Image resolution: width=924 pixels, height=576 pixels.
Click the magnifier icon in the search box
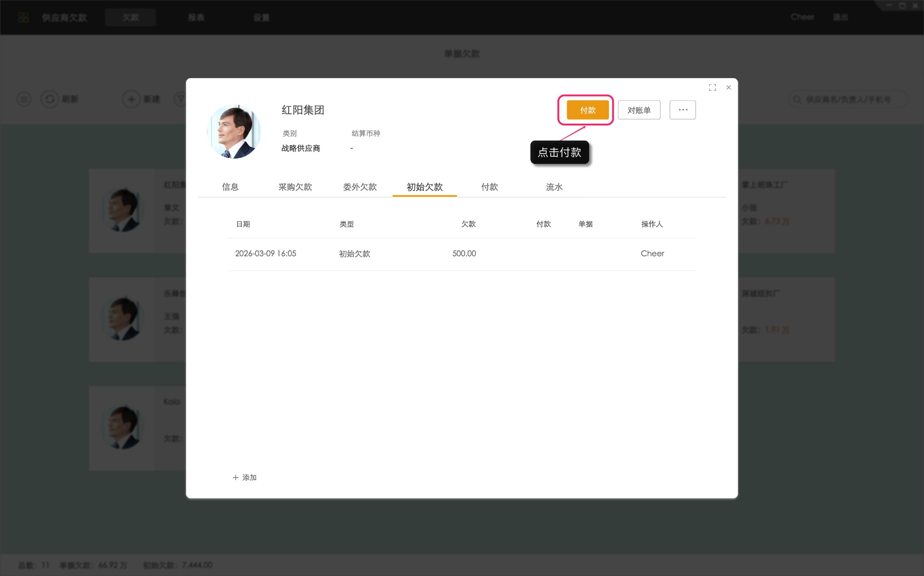(796, 99)
